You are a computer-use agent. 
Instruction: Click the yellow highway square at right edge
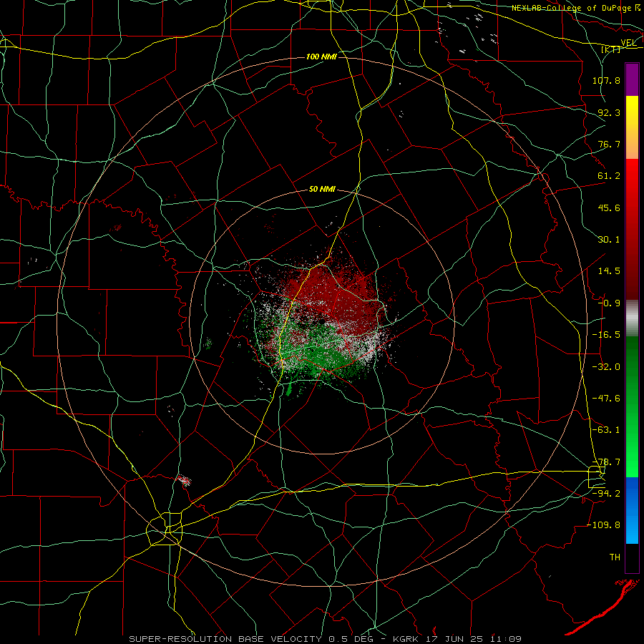(595, 477)
